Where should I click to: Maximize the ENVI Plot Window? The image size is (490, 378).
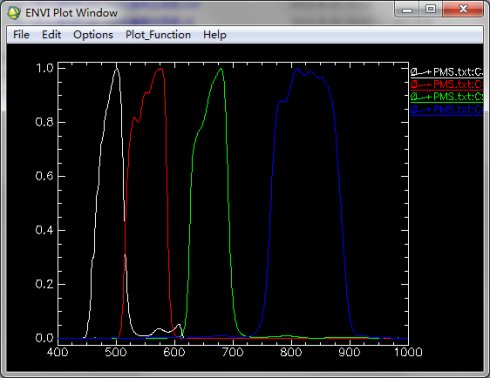coord(431,9)
